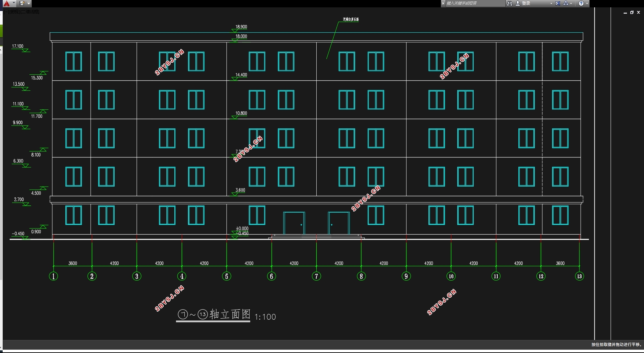Image resolution: width=644 pixels, height=353 pixels.
Task: Click axis bubble number 3
Action: (x=137, y=276)
